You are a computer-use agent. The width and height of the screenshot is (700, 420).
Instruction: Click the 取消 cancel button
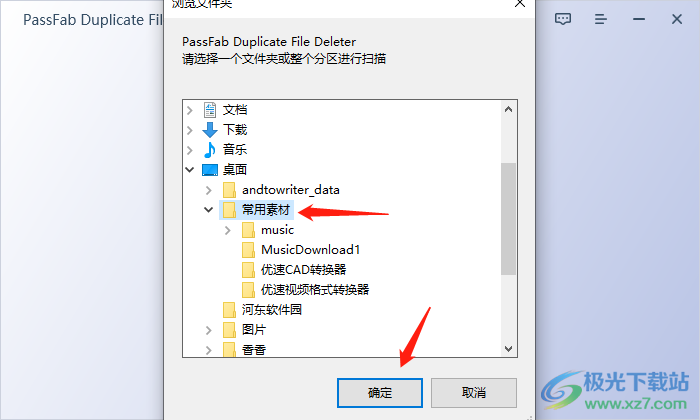(474, 393)
